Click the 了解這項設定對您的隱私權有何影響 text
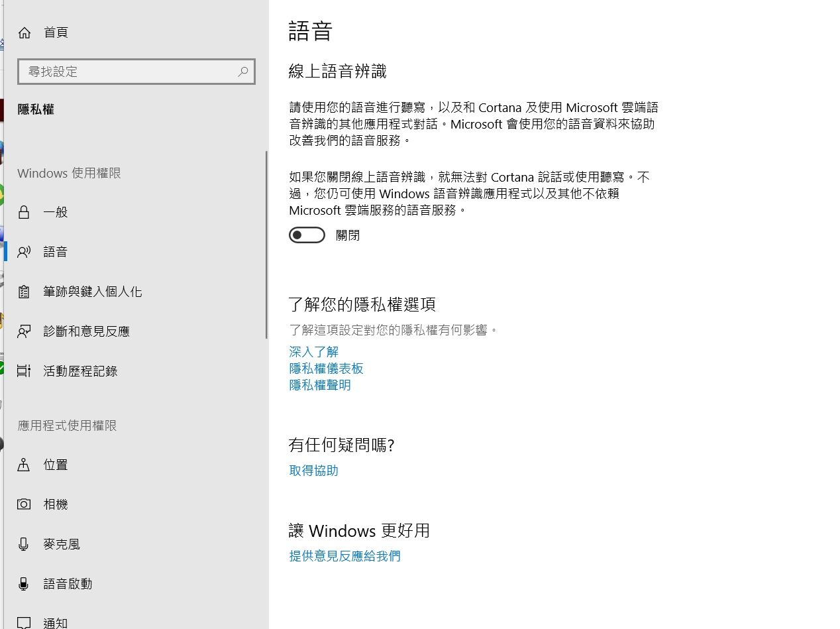 (x=394, y=329)
